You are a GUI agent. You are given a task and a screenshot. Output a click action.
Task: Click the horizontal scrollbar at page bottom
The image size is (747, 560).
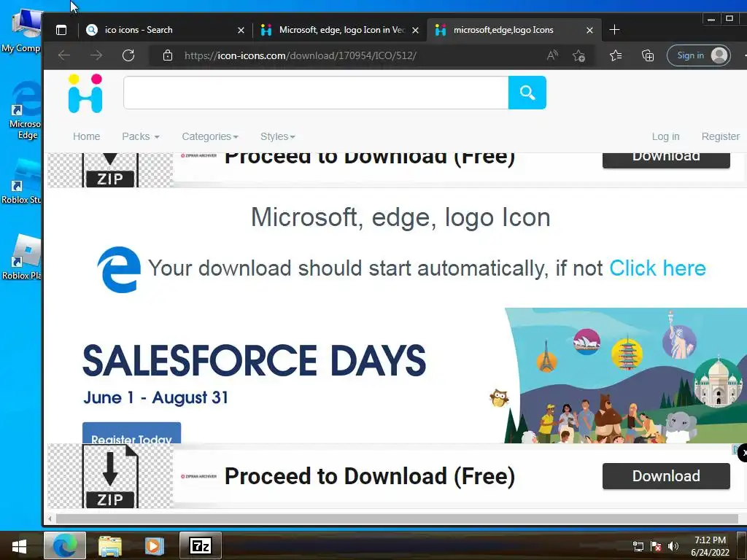pos(397,518)
